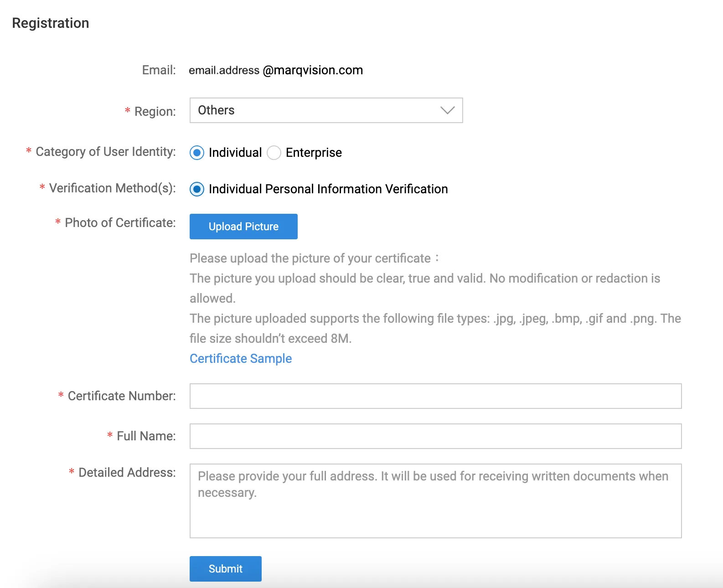Click the Verification Method(s) label

click(x=113, y=188)
